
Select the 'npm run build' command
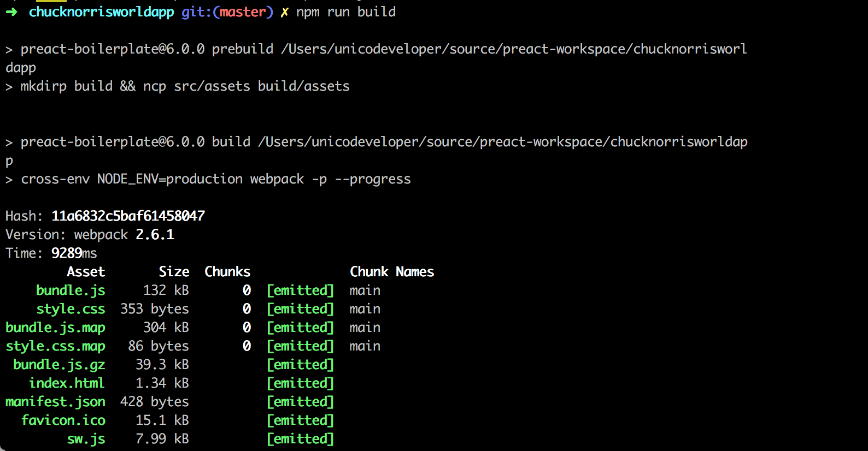point(346,12)
